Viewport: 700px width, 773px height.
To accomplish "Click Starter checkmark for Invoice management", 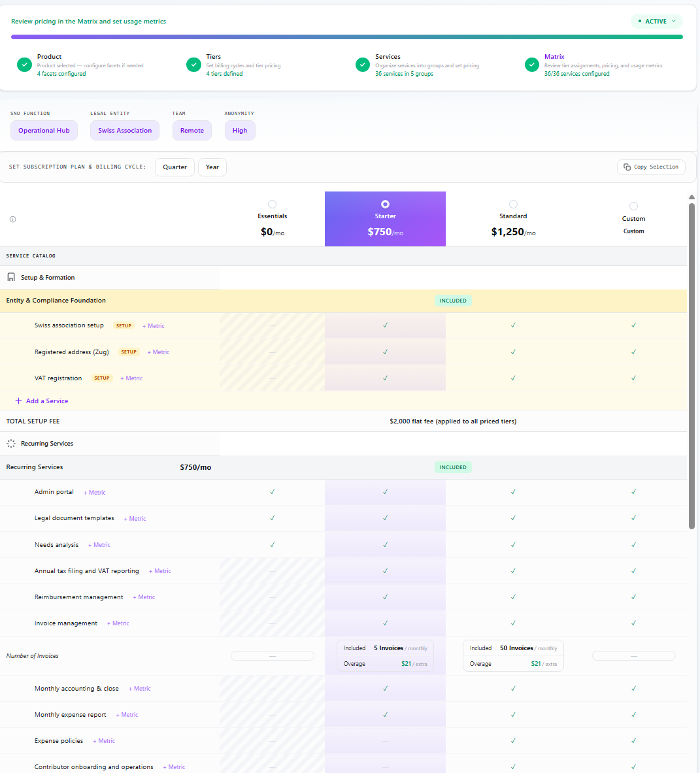I will [x=386, y=623].
